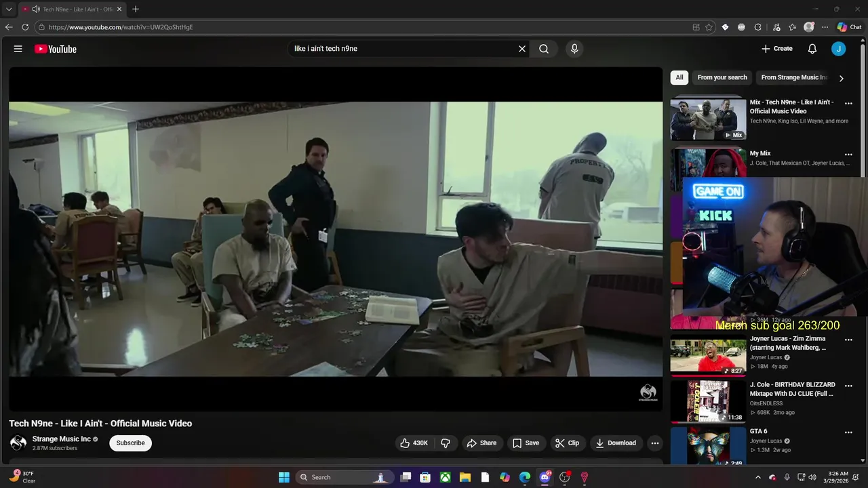The width and height of the screenshot is (868, 488).
Task: Open options for My Mix
Action: (848, 155)
